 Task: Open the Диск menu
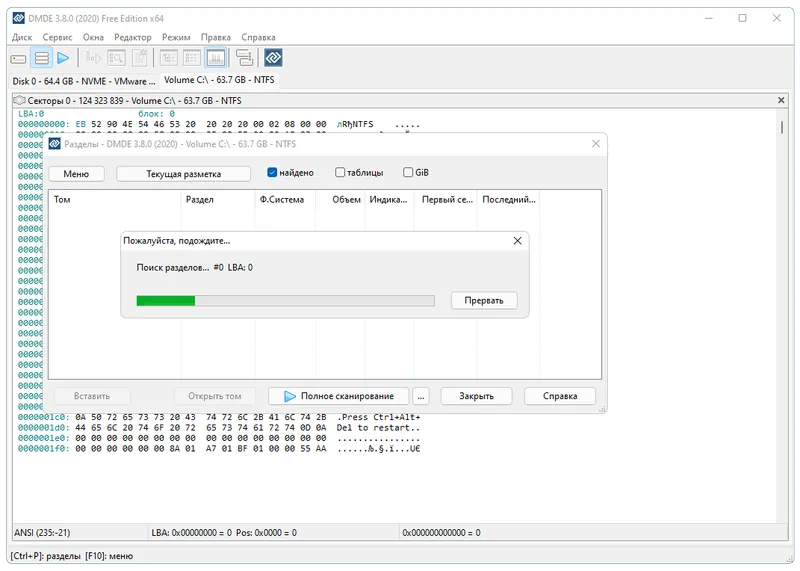tap(22, 37)
